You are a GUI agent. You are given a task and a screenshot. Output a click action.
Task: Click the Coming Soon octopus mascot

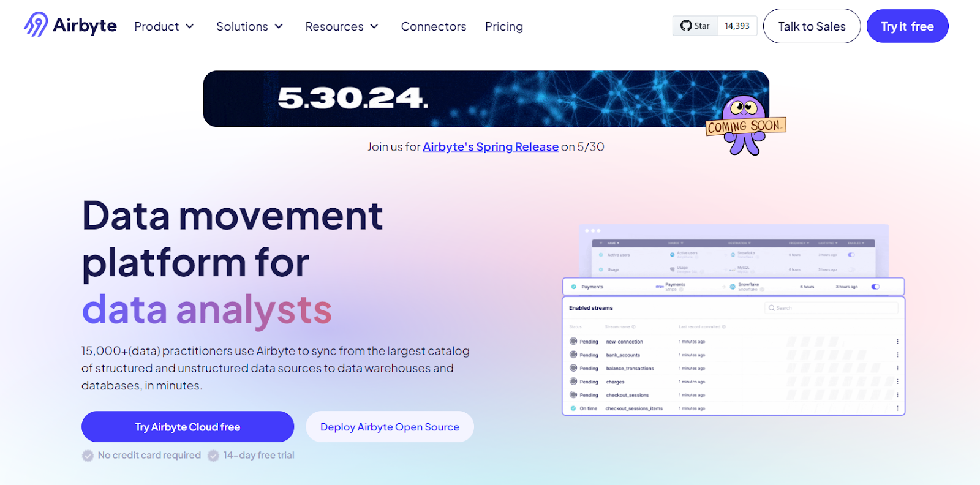coord(744,125)
